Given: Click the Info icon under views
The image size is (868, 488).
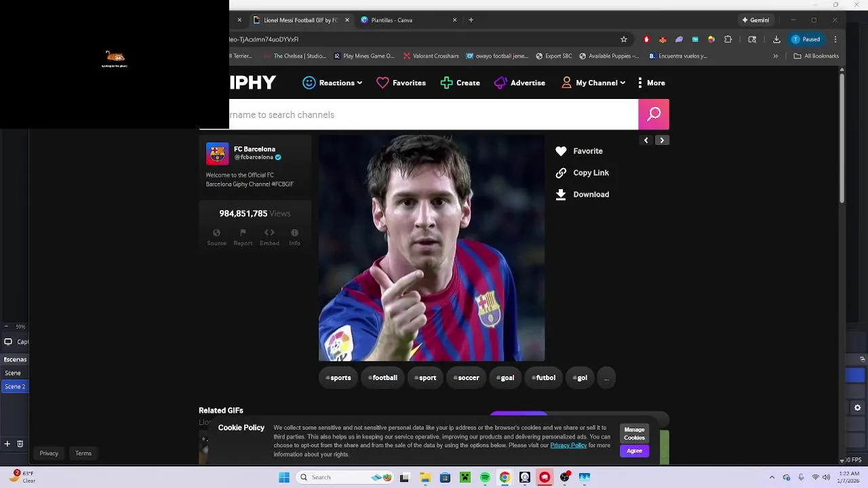Looking at the screenshot, I should point(294,237).
